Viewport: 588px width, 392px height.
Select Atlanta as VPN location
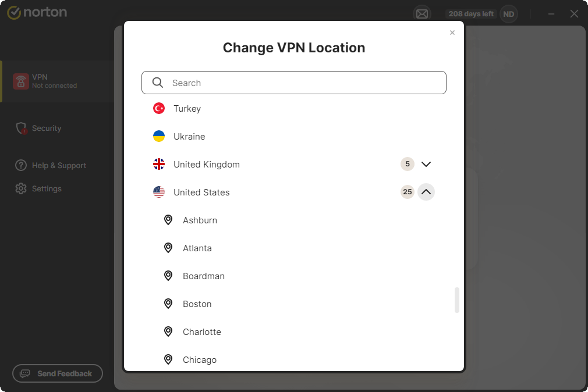pyautogui.click(x=197, y=248)
